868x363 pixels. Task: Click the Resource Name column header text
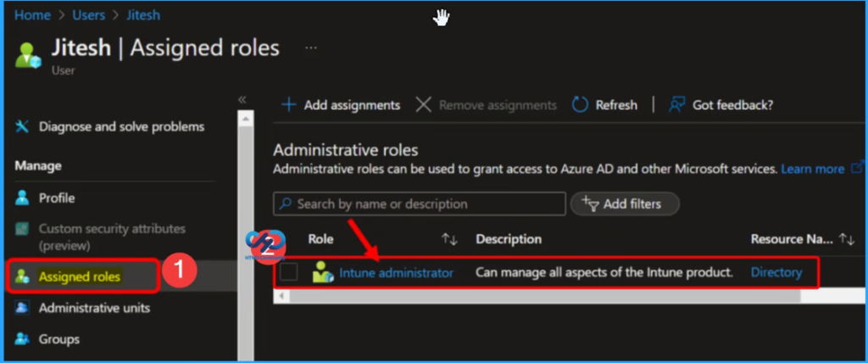coord(792,239)
